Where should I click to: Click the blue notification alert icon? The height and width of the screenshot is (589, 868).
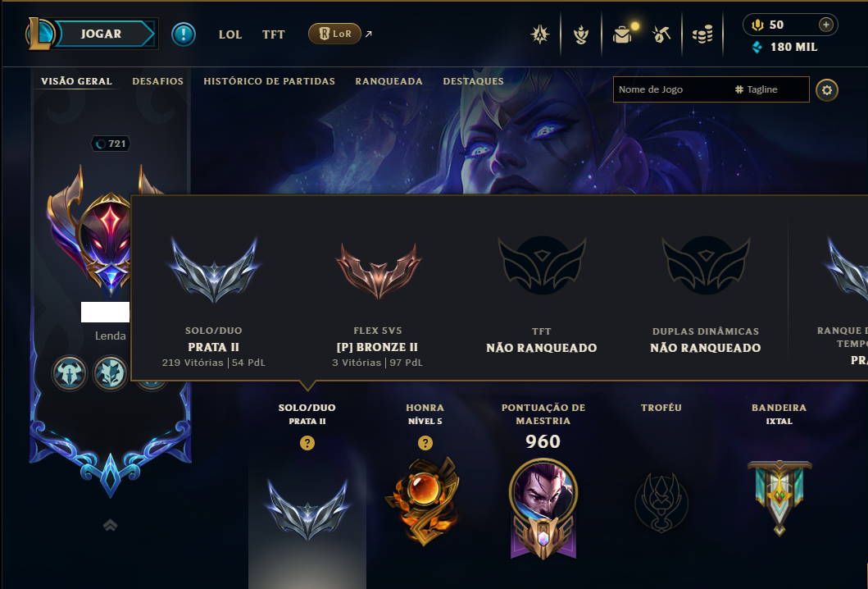(x=184, y=34)
